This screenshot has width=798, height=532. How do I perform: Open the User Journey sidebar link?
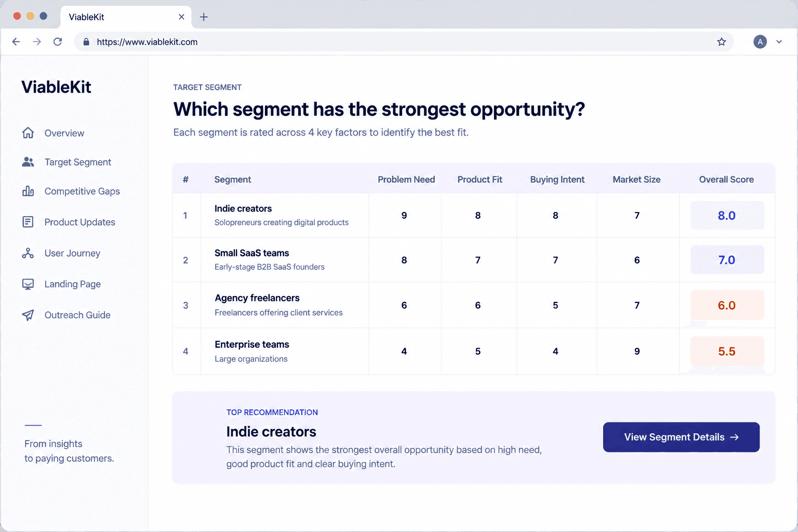pos(72,253)
